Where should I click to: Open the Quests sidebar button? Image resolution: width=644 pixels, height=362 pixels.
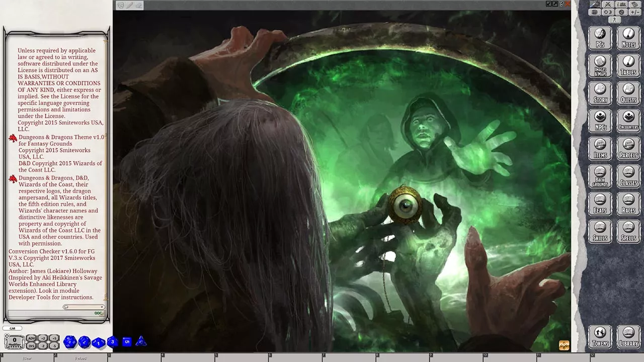tap(628, 94)
